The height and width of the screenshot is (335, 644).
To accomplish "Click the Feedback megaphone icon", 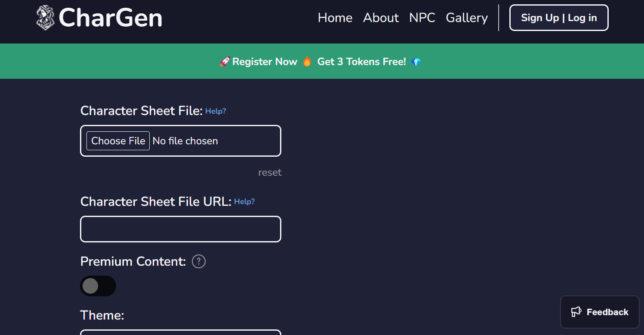I will pyautogui.click(x=576, y=312).
